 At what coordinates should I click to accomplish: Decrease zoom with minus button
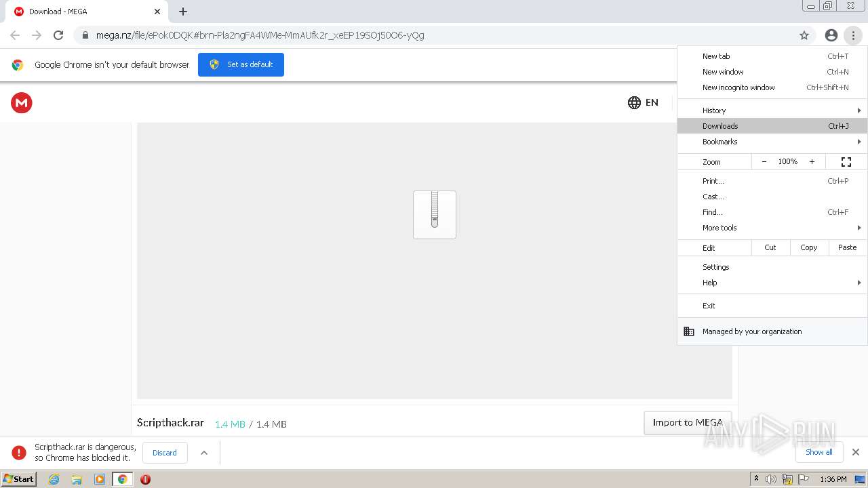[x=764, y=162]
